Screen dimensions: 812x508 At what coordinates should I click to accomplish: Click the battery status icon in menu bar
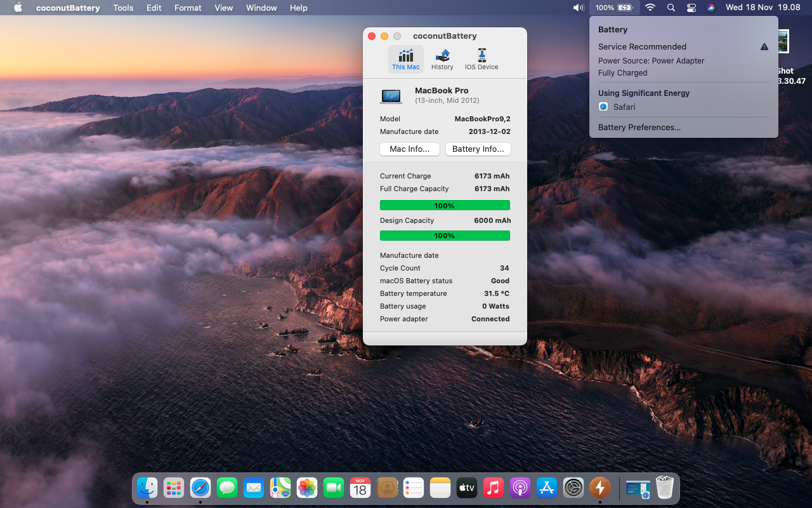tap(613, 8)
